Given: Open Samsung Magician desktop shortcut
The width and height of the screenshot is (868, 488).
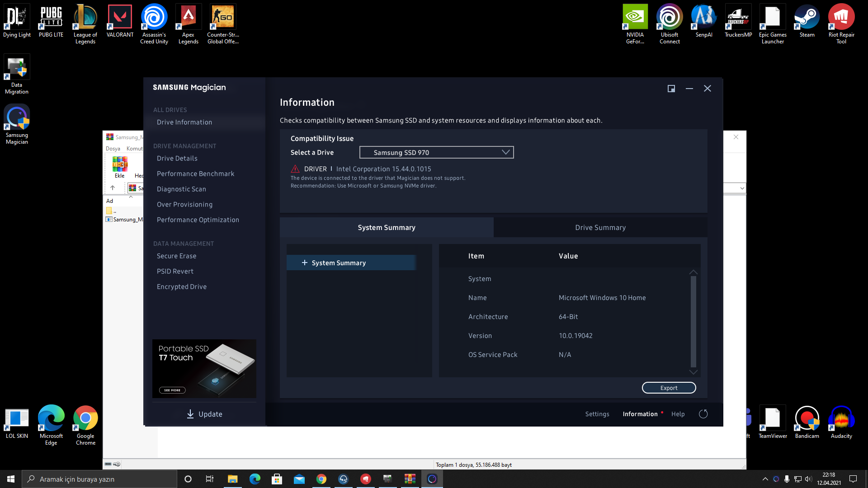Looking at the screenshot, I should (x=17, y=125).
